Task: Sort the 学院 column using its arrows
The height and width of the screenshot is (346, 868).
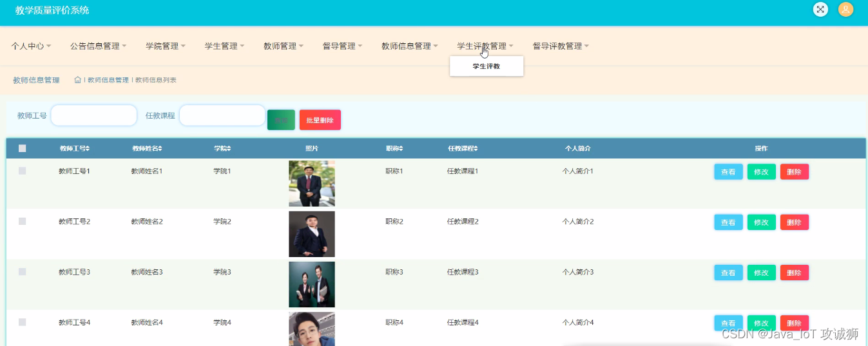Action: (229, 148)
